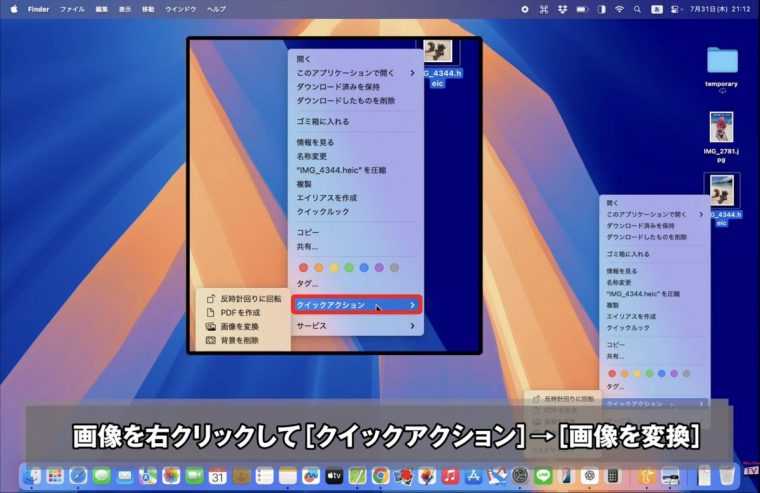Open App Store from the Dock
The width and height of the screenshot is (760, 493).
pos(474,476)
